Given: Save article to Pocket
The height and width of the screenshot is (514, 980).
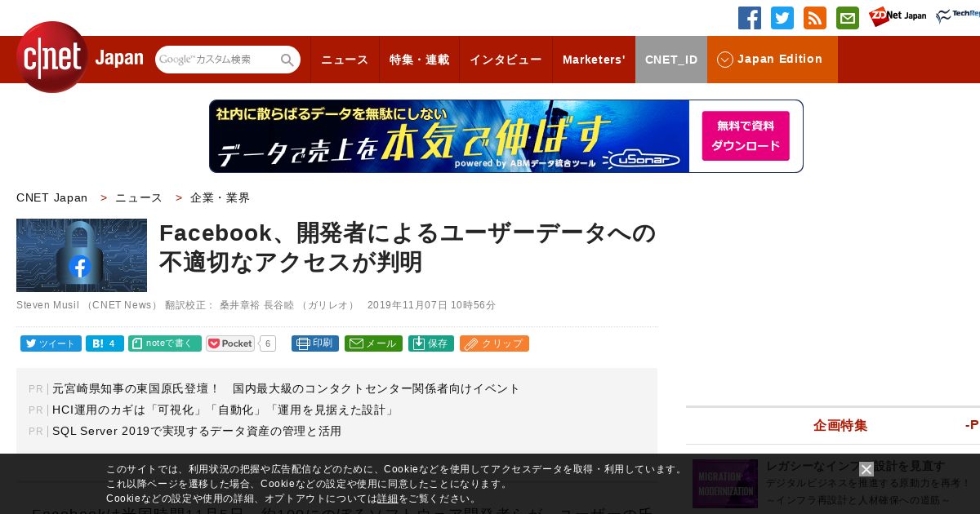Looking at the screenshot, I should click(x=230, y=343).
